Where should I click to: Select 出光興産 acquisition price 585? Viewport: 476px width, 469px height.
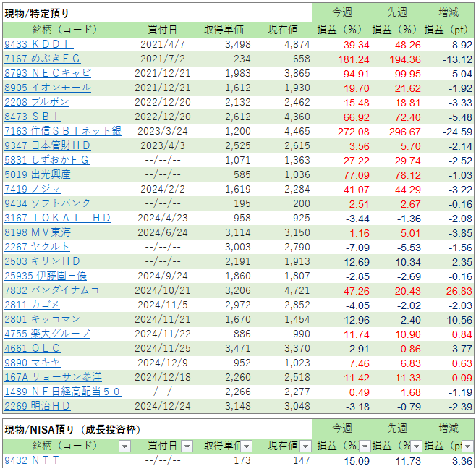(x=242, y=174)
